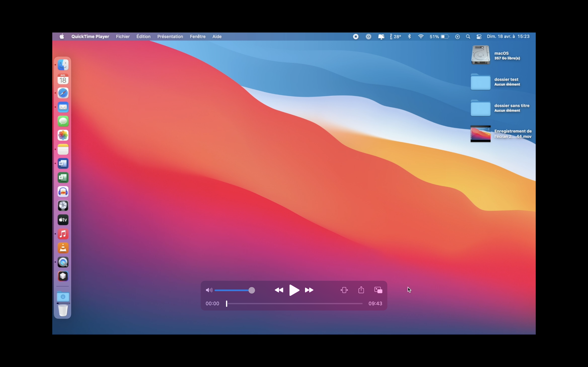Expand the Aide menu

coord(217,36)
